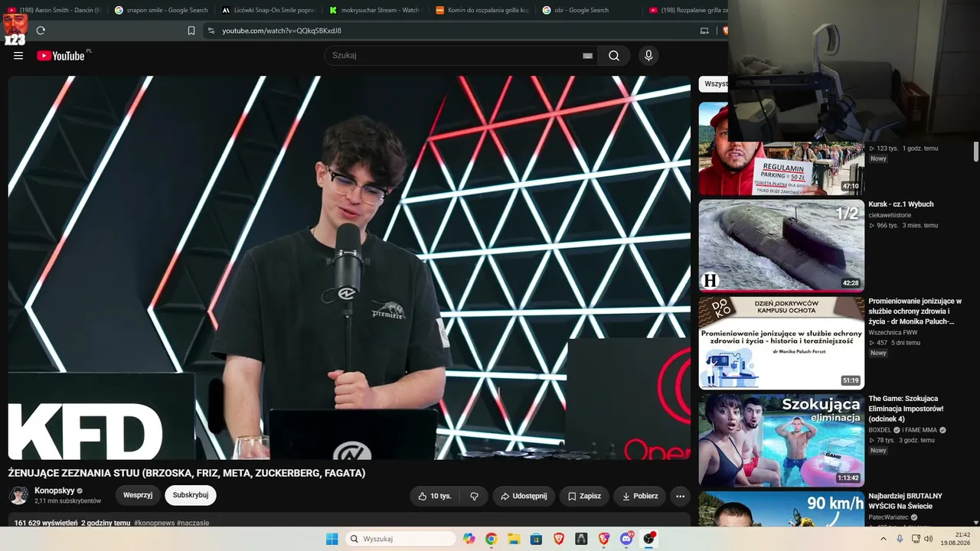Bookmark this page using the bookmark icon

191,31
